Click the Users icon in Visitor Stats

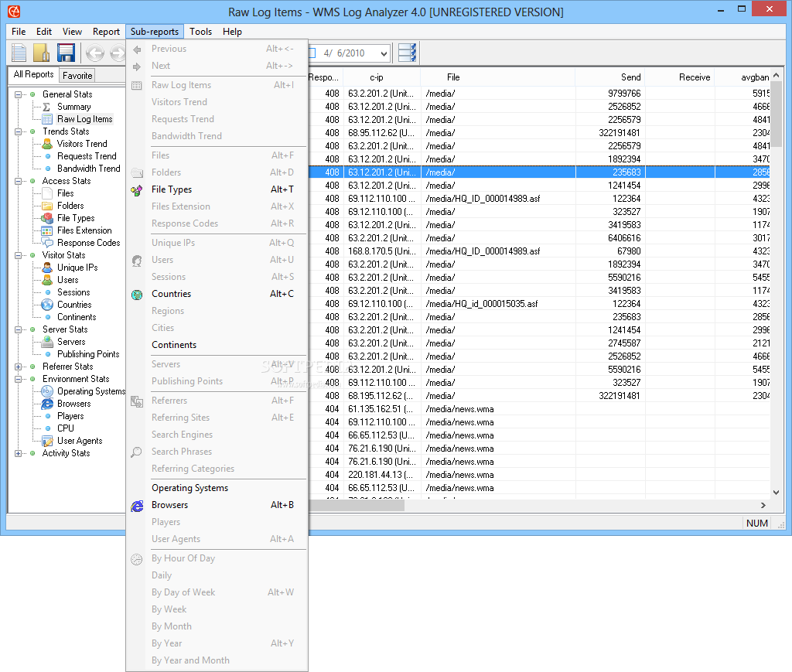pyautogui.click(x=47, y=280)
